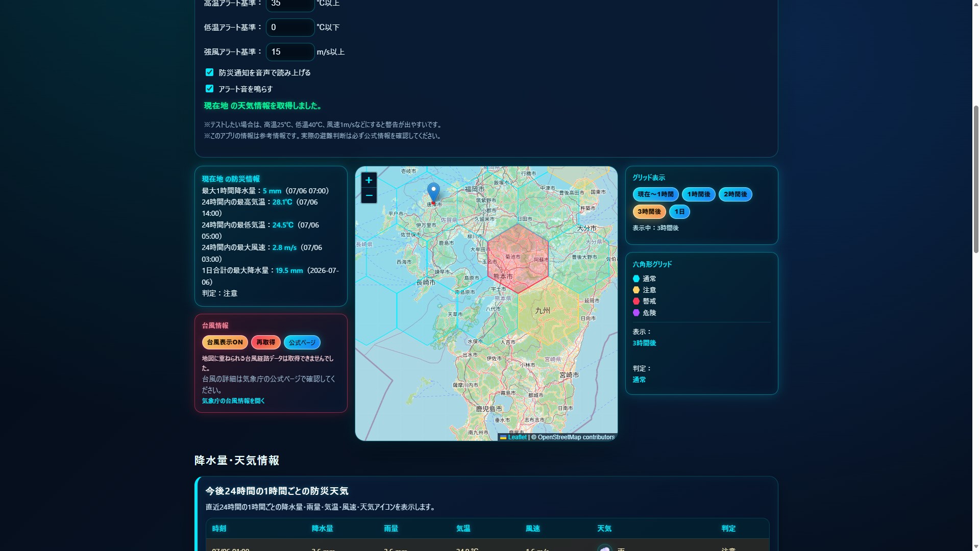980x551 pixels.
Task: Click the 現在地 の天気情報を取得しました message
Action: click(263, 106)
